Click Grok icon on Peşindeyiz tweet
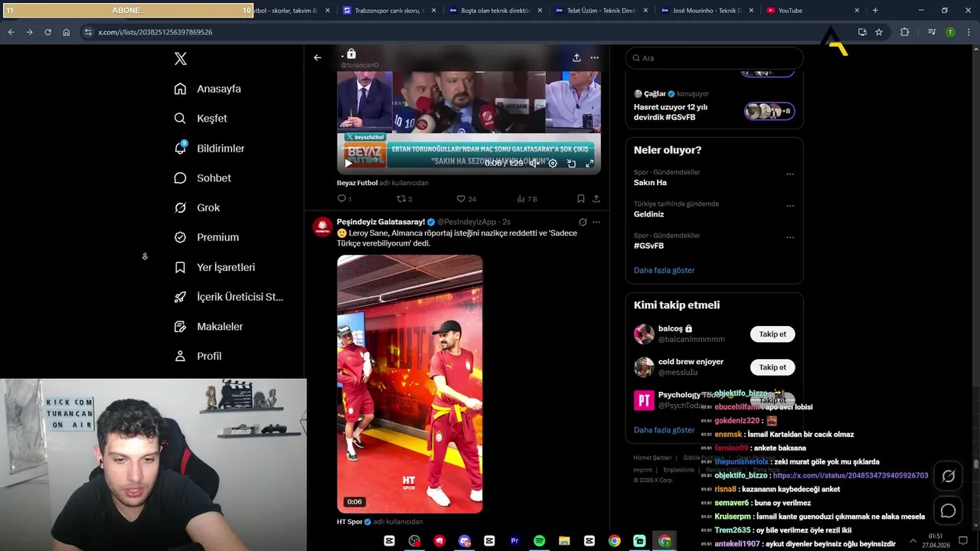This screenshot has width=980, height=551. [583, 222]
